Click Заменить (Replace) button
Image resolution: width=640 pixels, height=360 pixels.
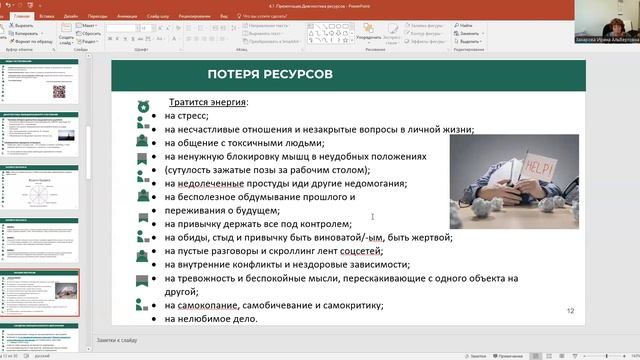pyautogui.click(x=469, y=33)
